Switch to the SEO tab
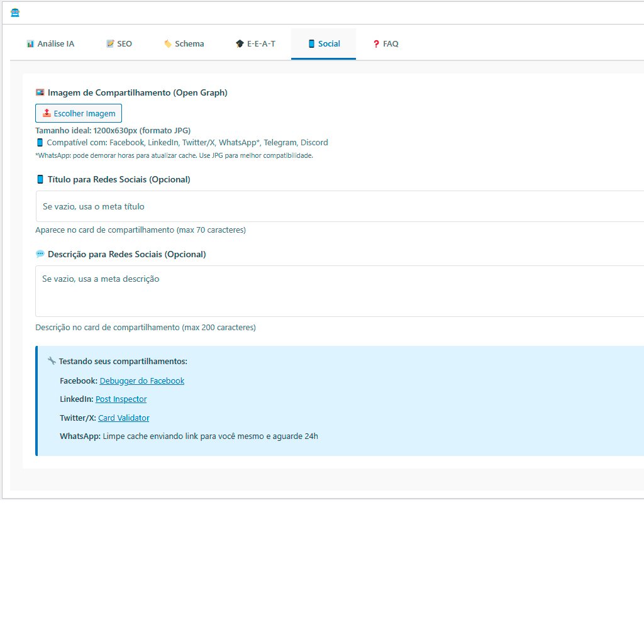The image size is (644, 644). (x=119, y=44)
